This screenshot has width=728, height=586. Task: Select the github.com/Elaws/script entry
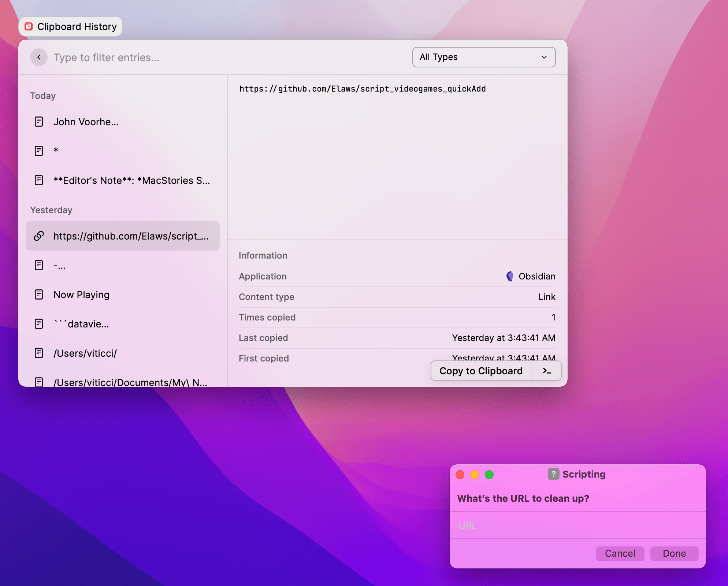coord(123,236)
